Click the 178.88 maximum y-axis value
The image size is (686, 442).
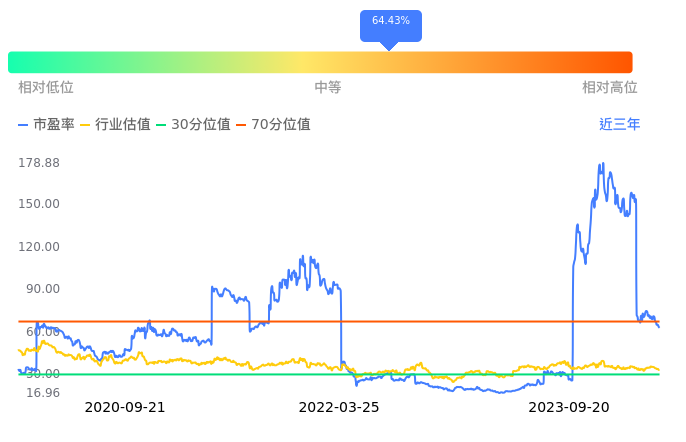pos(39,163)
